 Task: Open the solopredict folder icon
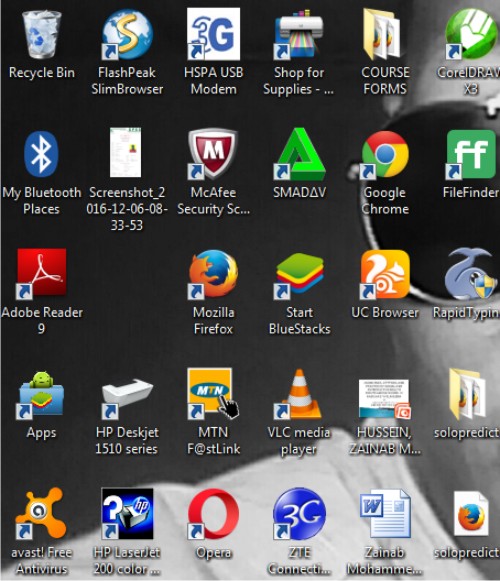click(x=468, y=394)
